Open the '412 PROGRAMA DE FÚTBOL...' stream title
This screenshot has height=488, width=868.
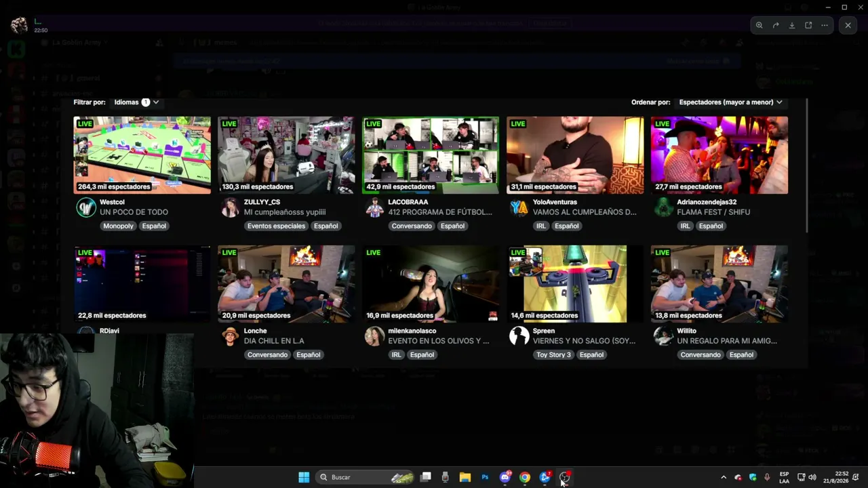coord(440,212)
